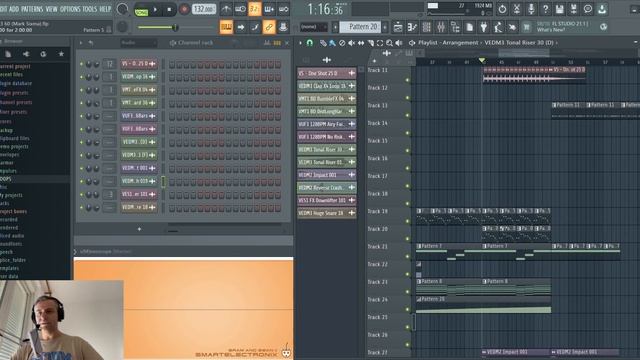Click the pattern selector left arrow
Screen dimensions: 640x360
336,27
